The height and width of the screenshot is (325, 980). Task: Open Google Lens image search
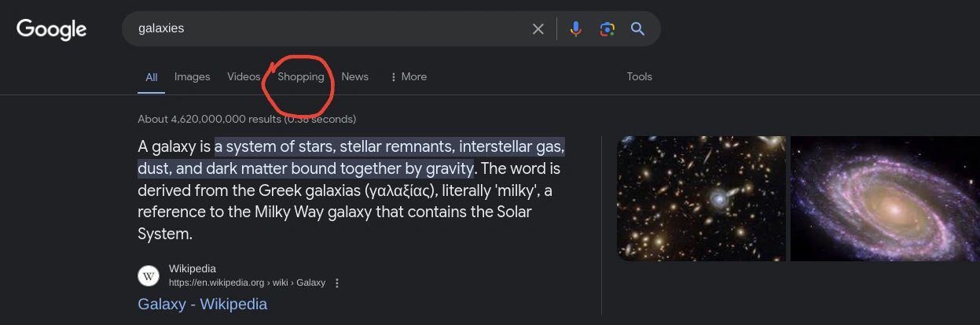point(607,29)
